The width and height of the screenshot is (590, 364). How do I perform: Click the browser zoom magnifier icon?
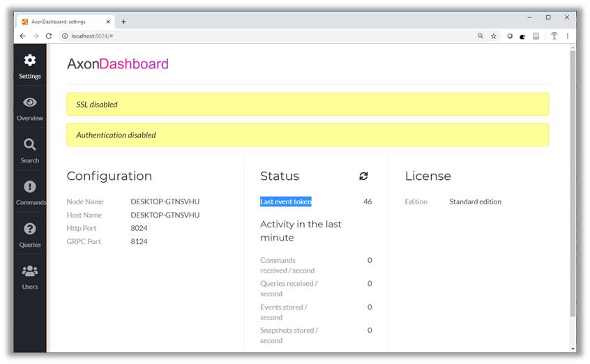(x=481, y=36)
